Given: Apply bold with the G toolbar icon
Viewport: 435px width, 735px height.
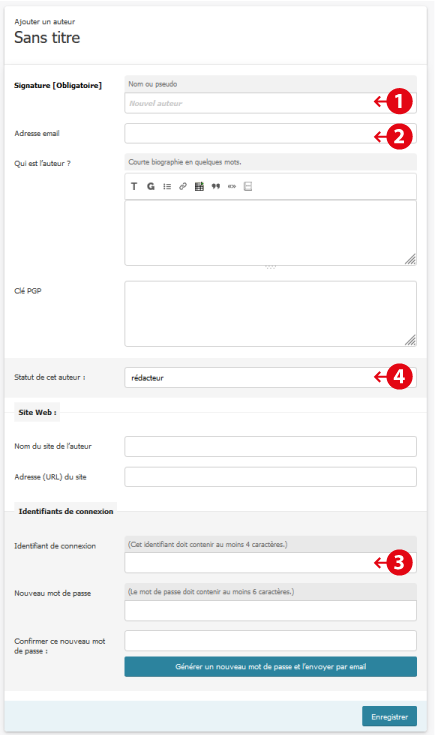Looking at the screenshot, I should pyautogui.click(x=150, y=187).
